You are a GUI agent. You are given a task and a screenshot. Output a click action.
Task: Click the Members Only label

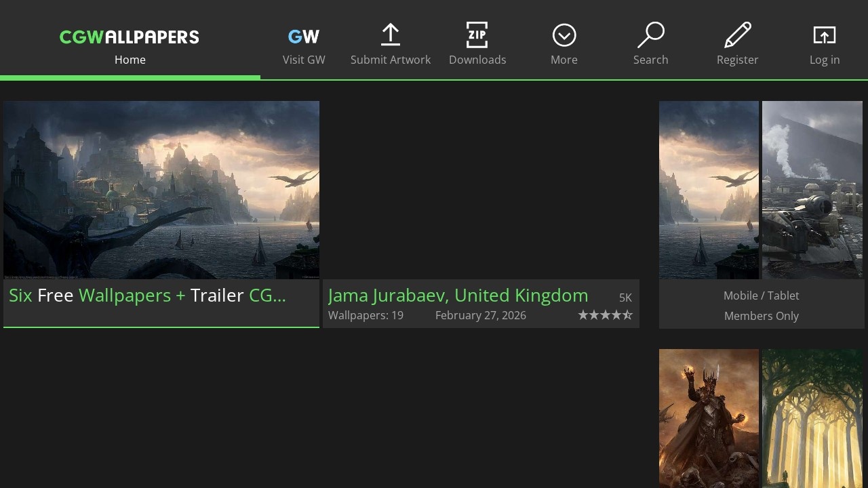761,316
